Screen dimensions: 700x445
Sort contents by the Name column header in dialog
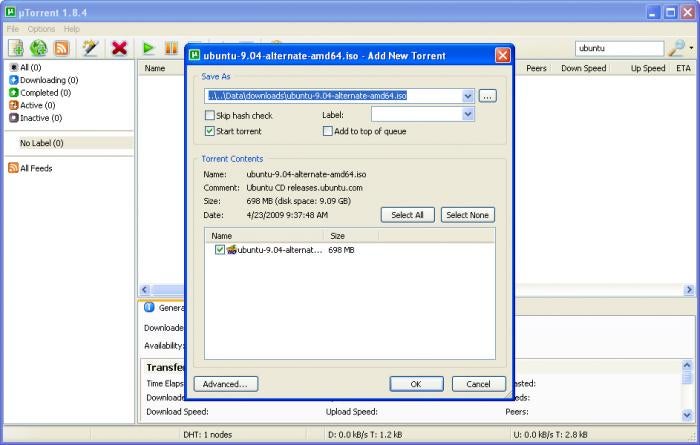(x=264, y=236)
